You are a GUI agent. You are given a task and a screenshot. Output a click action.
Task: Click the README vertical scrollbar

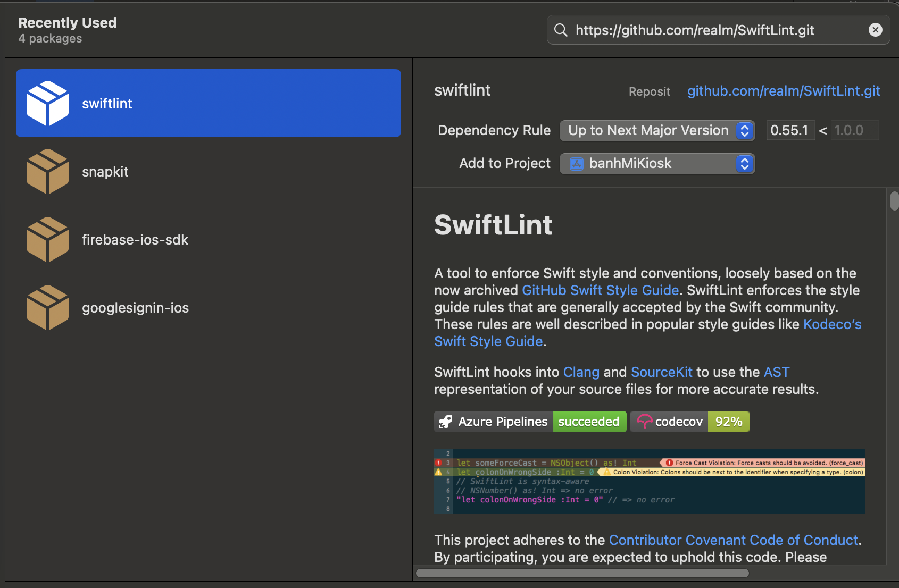coord(894,201)
